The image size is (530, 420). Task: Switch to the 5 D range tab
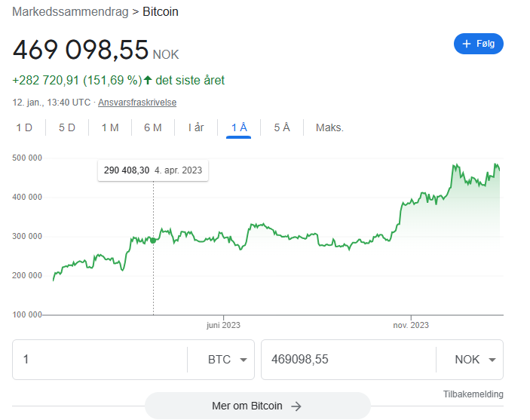click(x=67, y=127)
